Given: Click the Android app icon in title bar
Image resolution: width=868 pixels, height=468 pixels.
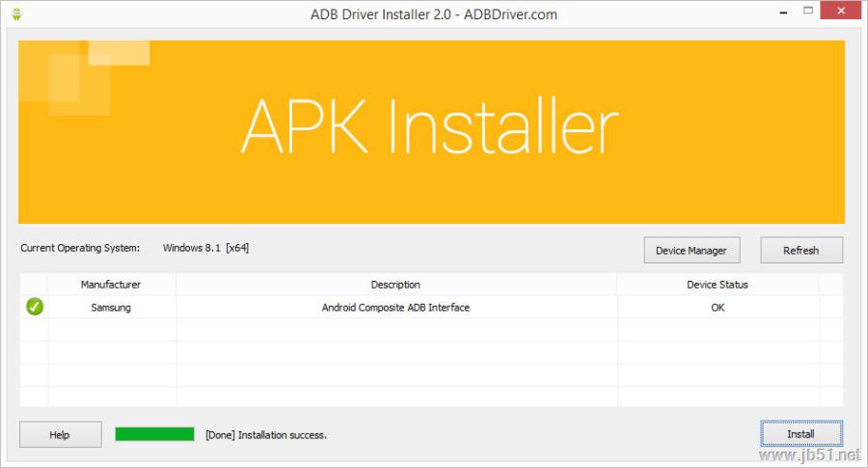Looking at the screenshot, I should click(16, 14).
